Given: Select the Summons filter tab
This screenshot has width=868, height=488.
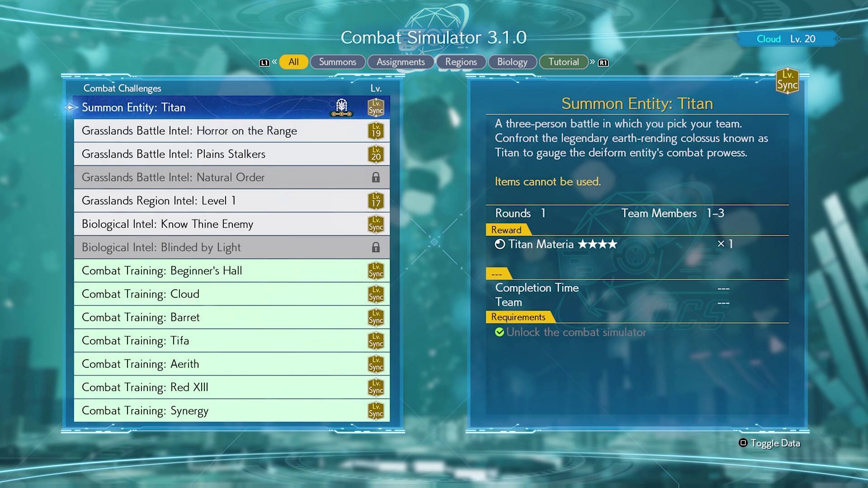Looking at the screenshot, I should pyautogui.click(x=337, y=61).
